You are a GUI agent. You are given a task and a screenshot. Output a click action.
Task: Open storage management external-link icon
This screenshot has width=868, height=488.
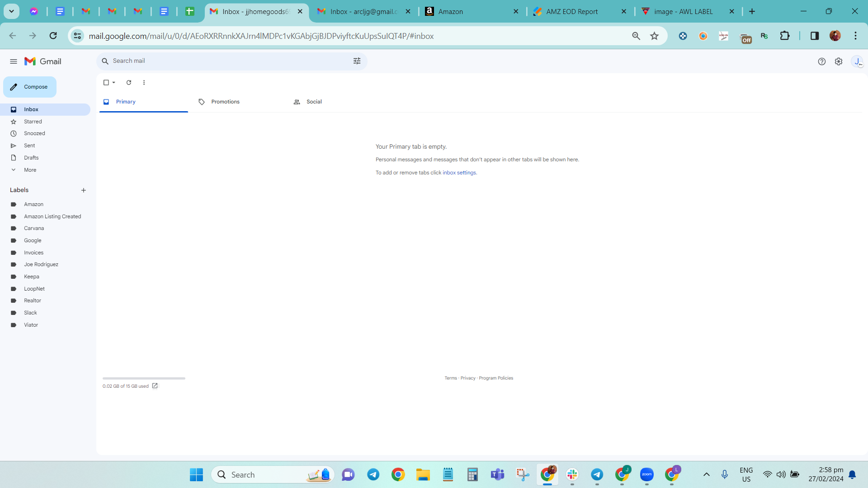point(155,386)
